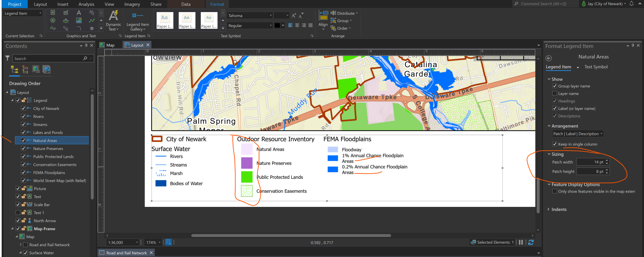The height and width of the screenshot is (257, 644).
Task: Open the Patch | Label | Description dropdown
Action: [x=578, y=134]
